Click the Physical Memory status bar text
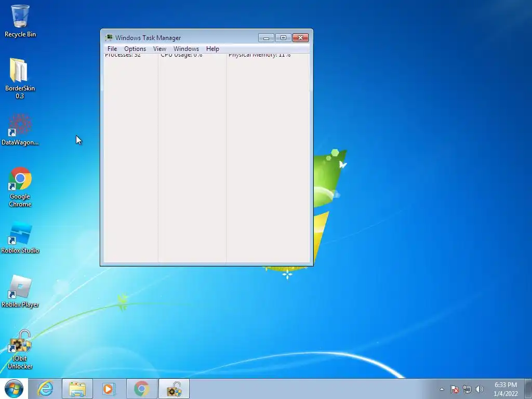This screenshot has height=399, width=532. tap(260, 55)
